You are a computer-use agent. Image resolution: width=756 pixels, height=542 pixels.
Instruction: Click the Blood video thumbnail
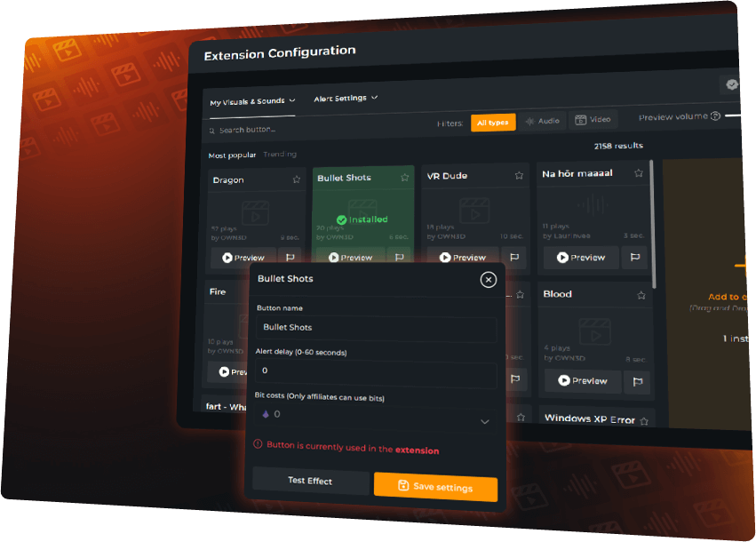tap(595, 331)
